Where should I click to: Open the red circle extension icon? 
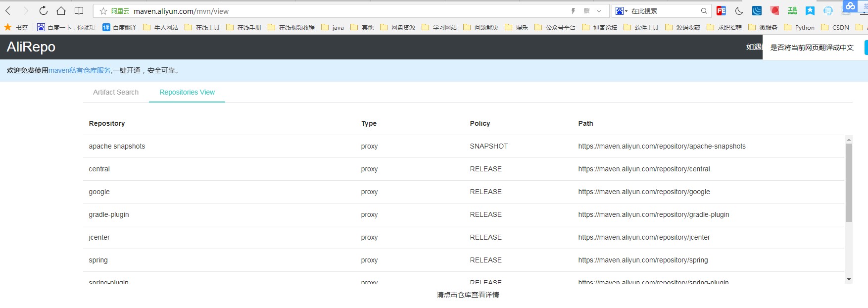[775, 11]
